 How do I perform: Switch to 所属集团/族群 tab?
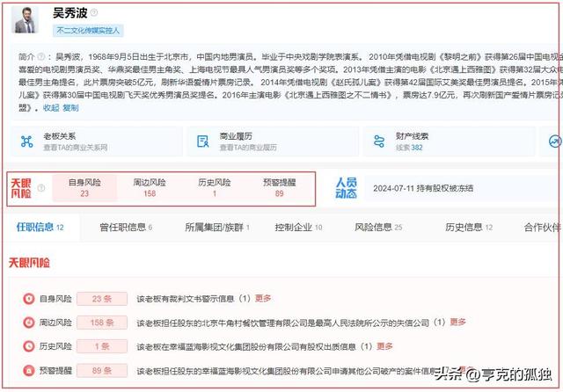click(x=217, y=227)
